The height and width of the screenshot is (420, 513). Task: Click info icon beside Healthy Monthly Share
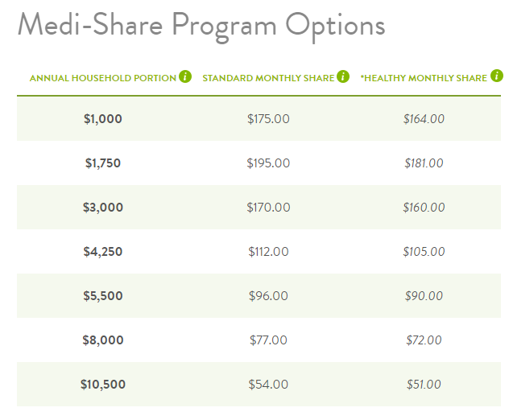tap(497, 76)
